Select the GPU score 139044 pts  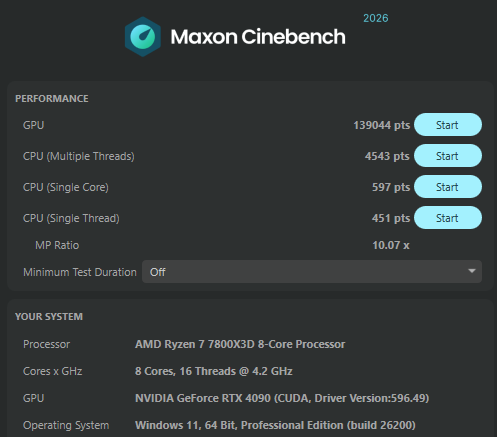click(x=382, y=125)
